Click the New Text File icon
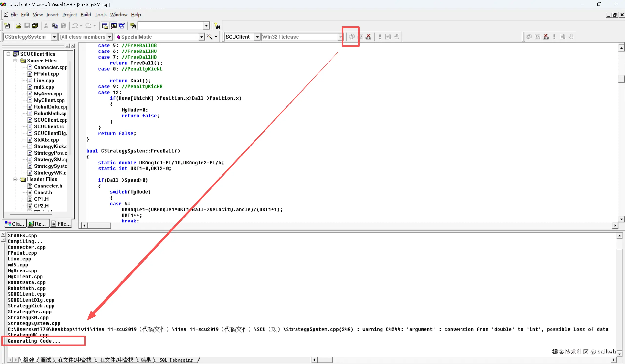This screenshot has height=364, width=625. 7,26
